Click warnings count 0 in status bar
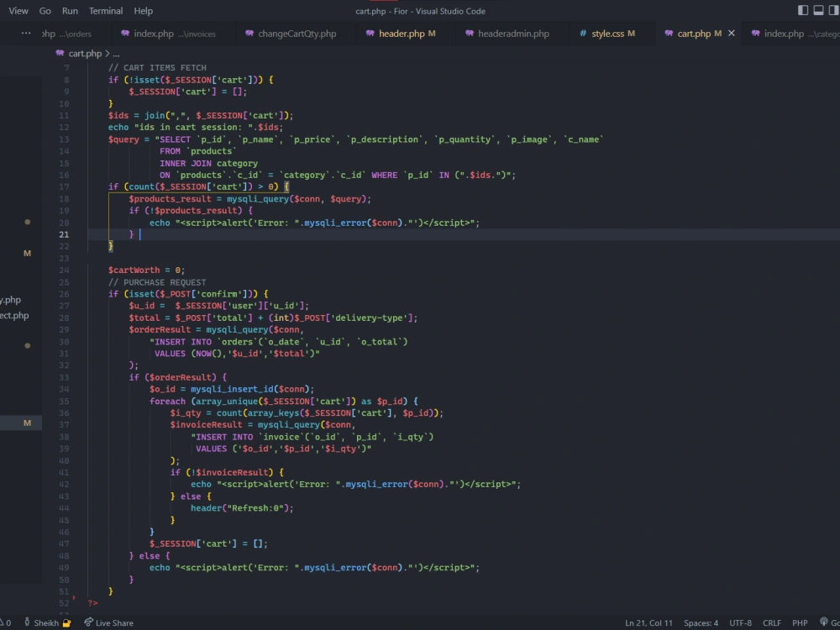 tap(6, 622)
